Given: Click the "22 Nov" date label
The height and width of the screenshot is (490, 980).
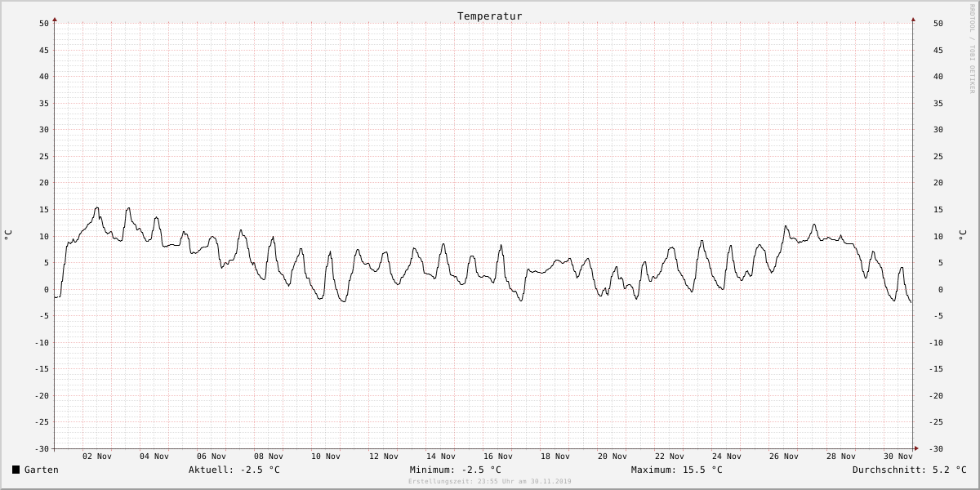Looking at the screenshot, I should tap(670, 457).
